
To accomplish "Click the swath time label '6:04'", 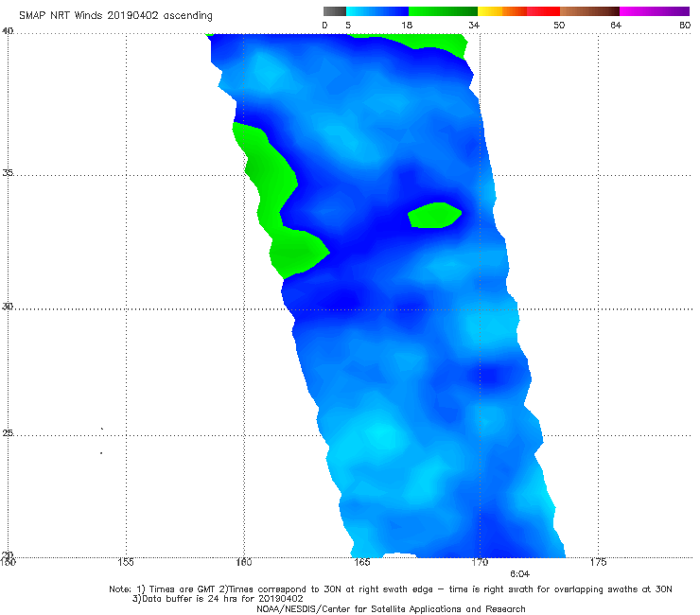I will 519,574.
